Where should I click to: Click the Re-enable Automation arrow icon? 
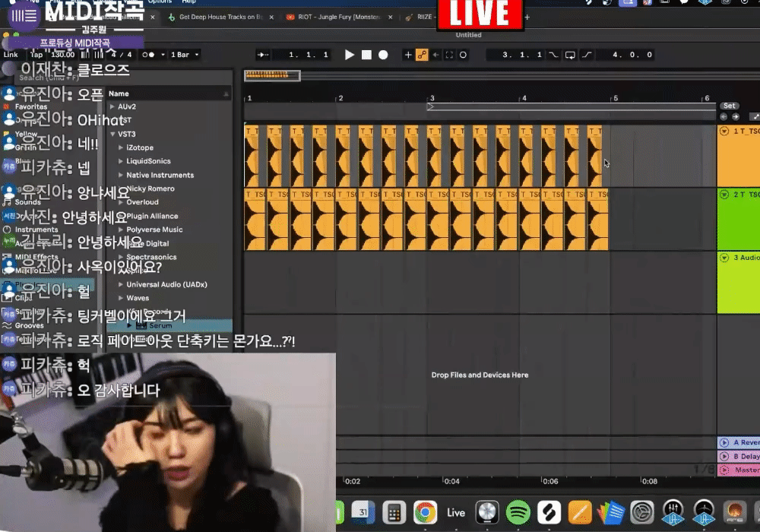coord(435,55)
